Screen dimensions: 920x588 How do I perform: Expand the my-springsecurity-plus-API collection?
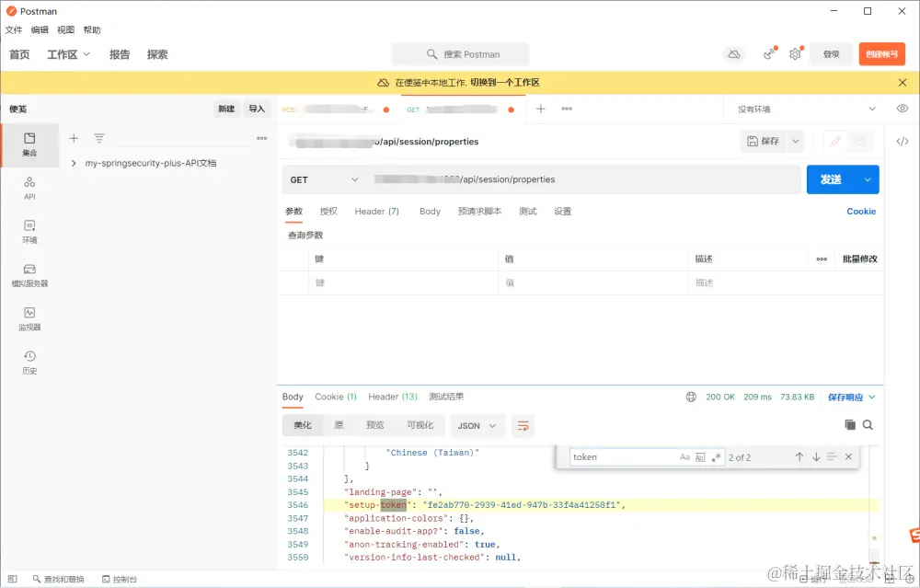(x=74, y=163)
